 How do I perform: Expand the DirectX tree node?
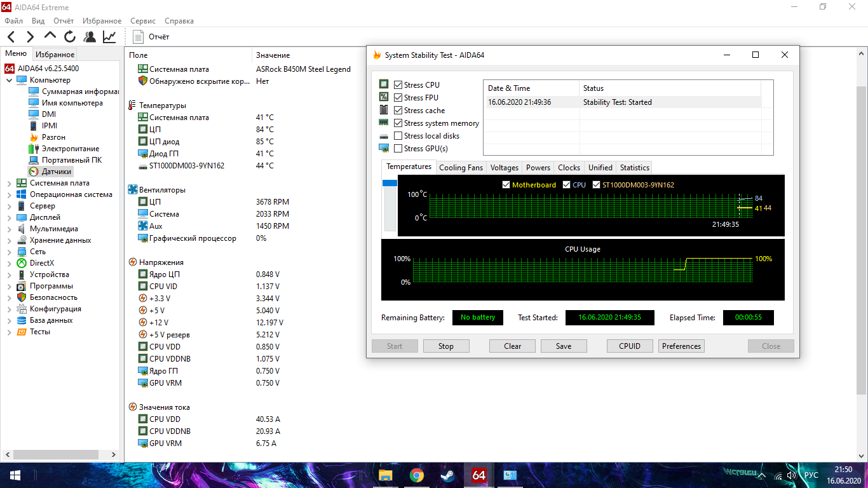(x=10, y=263)
